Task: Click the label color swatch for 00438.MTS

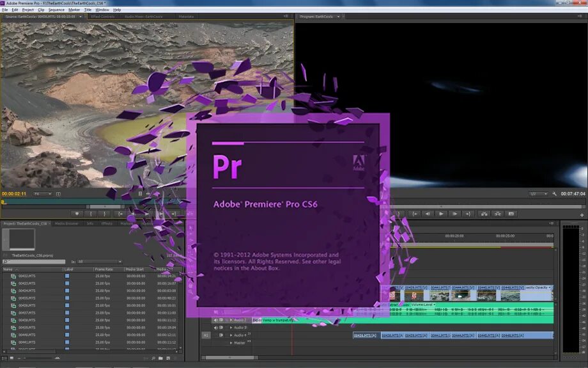Action: [67, 320]
